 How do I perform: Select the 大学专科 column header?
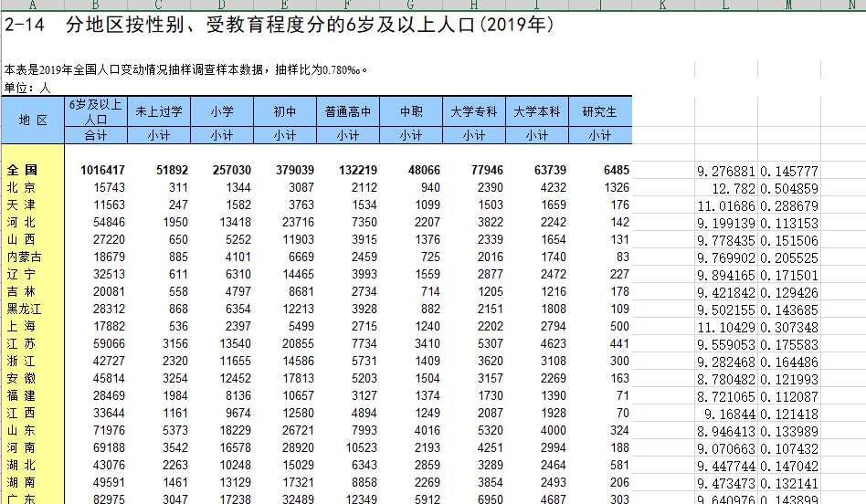(474, 111)
